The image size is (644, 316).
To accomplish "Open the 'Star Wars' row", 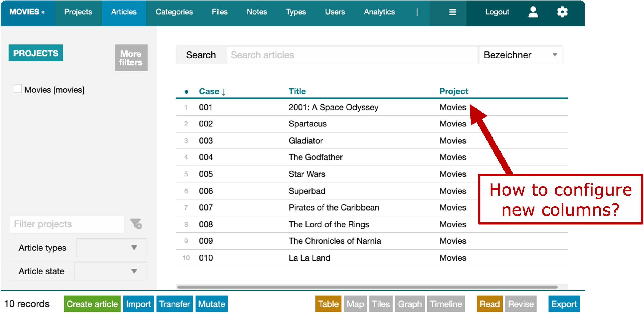I will [372, 174].
